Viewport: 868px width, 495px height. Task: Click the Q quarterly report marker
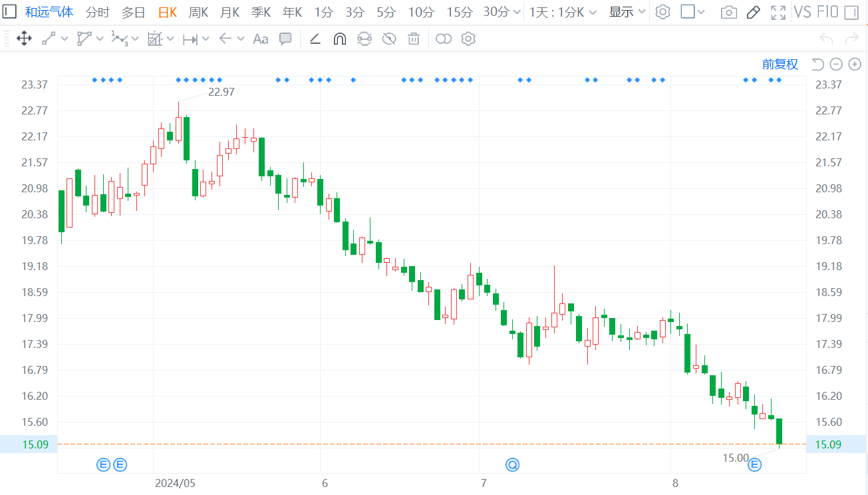(512, 464)
